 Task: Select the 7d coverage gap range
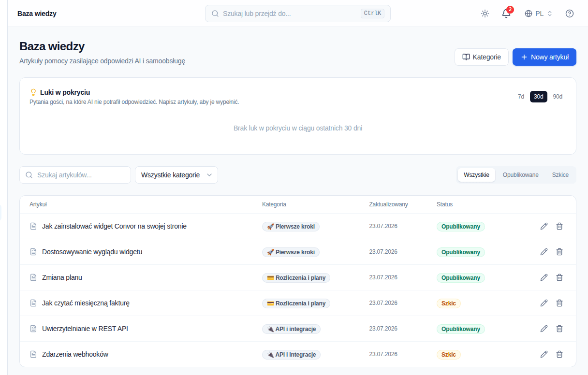[x=521, y=97]
